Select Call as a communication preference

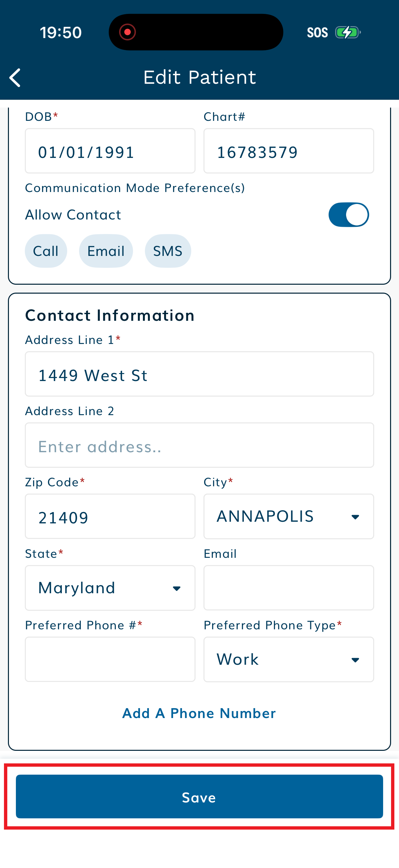click(46, 251)
